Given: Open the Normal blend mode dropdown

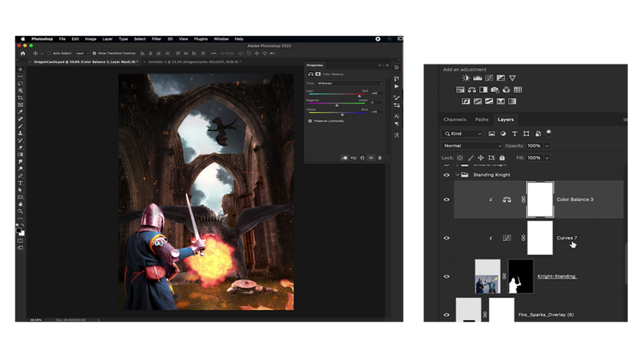Looking at the screenshot, I should click(472, 146).
